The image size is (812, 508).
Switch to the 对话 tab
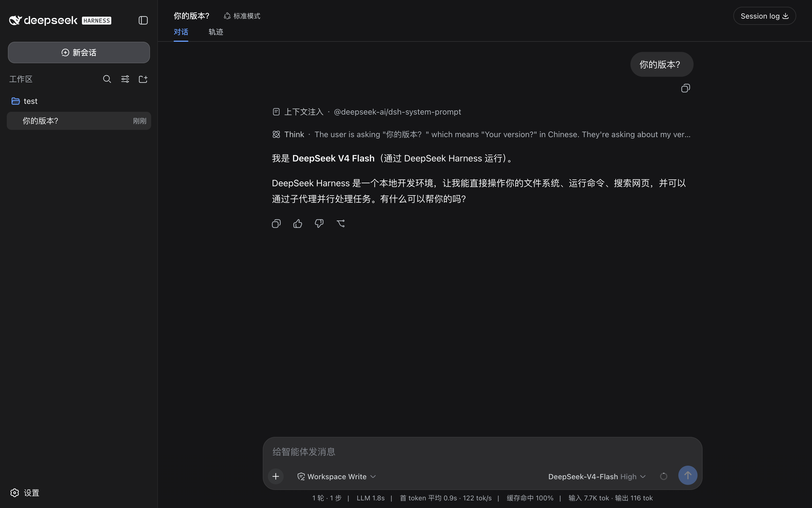(x=181, y=32)
